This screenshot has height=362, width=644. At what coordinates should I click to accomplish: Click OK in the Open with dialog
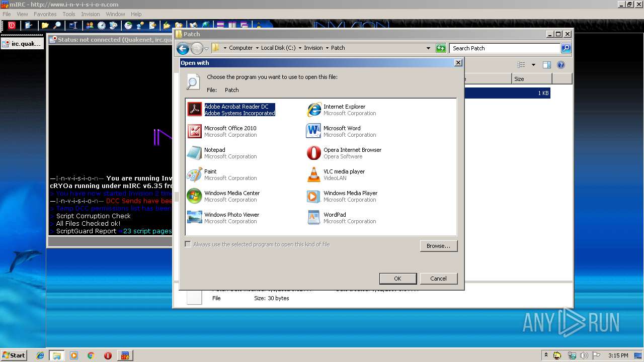397,279
